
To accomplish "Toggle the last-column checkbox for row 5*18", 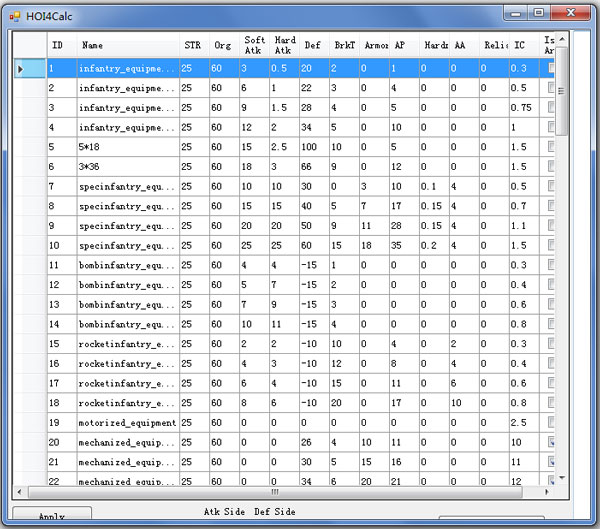I will [550, 146].
